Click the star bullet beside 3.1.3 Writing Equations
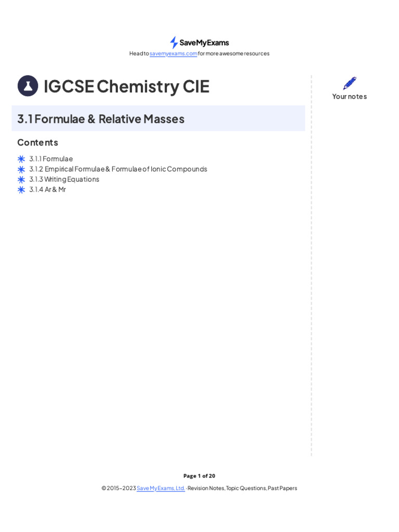The width and height of the screenshot is (399, 532). [x=21, y=179]
